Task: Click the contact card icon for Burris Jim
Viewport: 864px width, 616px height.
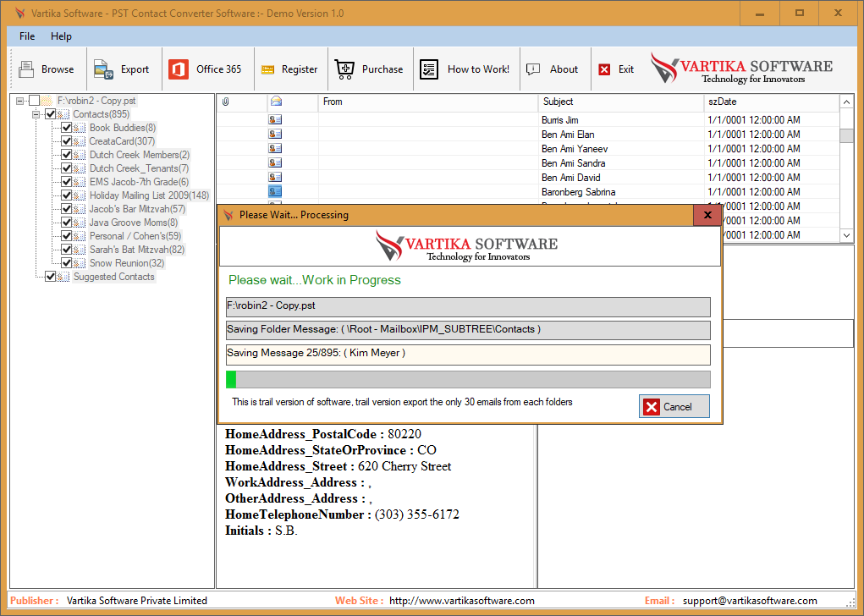Action: click(275, 119)
